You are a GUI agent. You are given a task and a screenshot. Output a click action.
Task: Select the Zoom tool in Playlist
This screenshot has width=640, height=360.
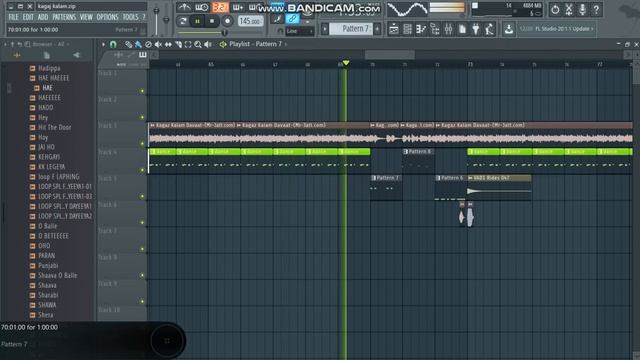[x=198, y=44]
